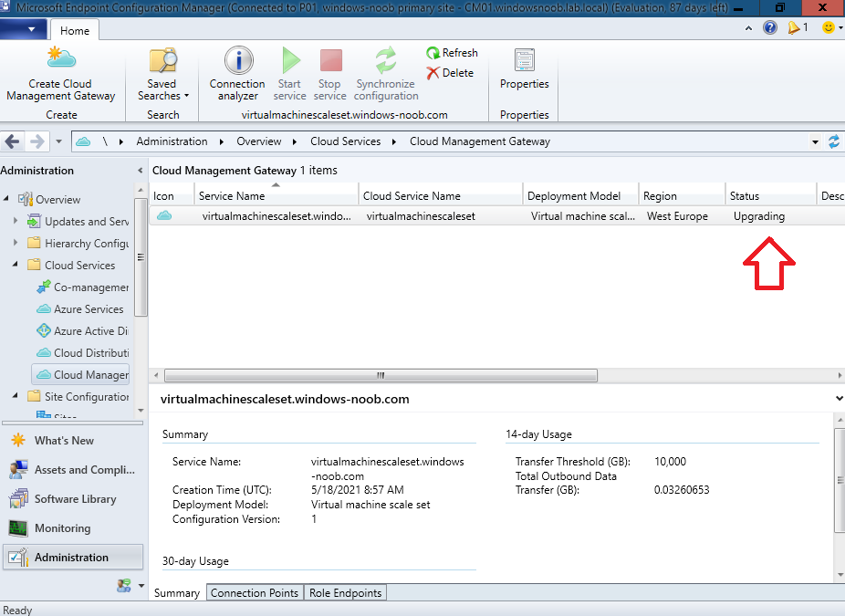Open the What's New workspace
The image size is (845, 616).
tap(64, 440)
